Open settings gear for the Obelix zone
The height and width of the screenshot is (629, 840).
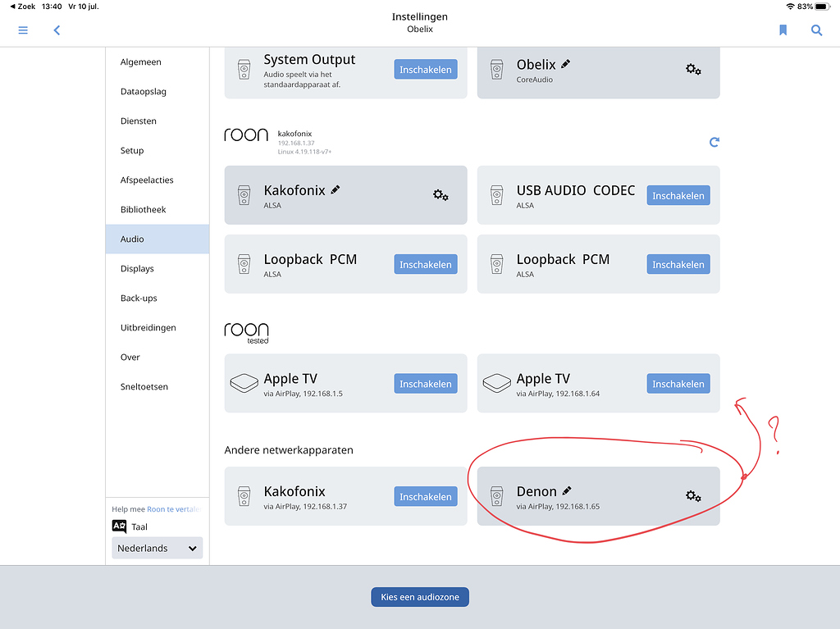[x=693, y=70]
